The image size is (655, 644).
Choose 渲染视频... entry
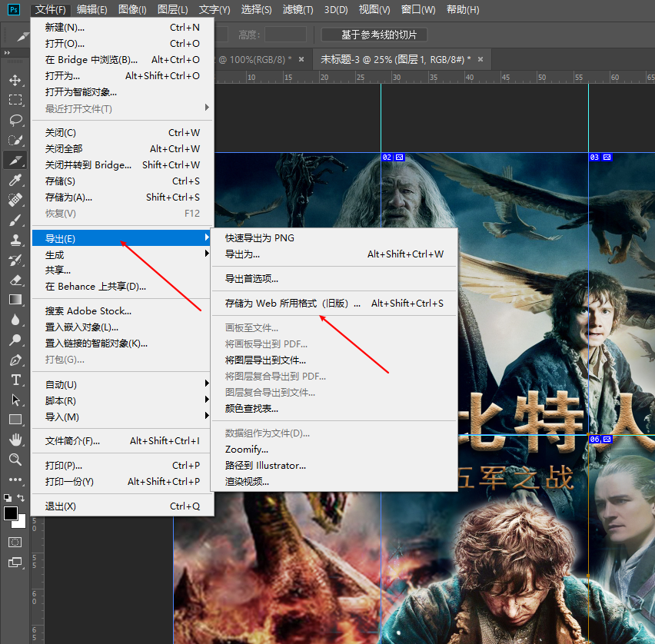click(334, 482)
